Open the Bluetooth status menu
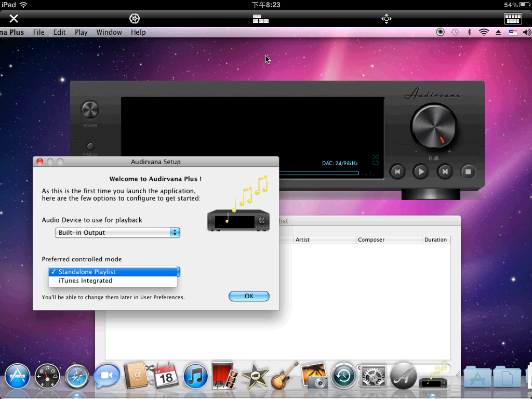Screen dimensions: 532x399 pos(469,32)
